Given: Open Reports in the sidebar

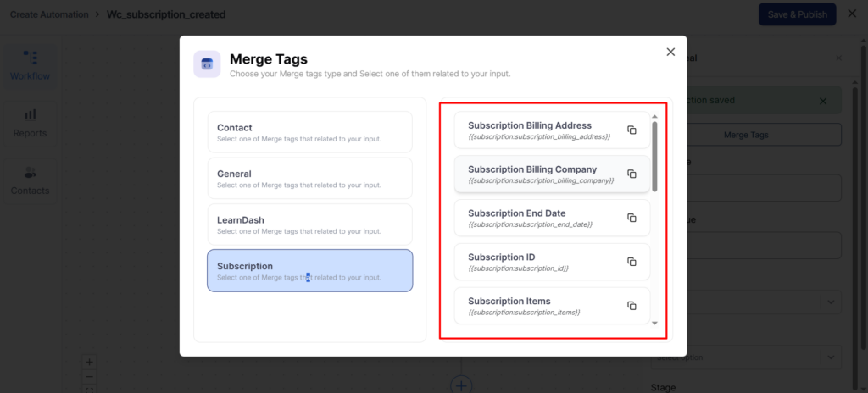Looking at the screenshot, I should [30, 123].
